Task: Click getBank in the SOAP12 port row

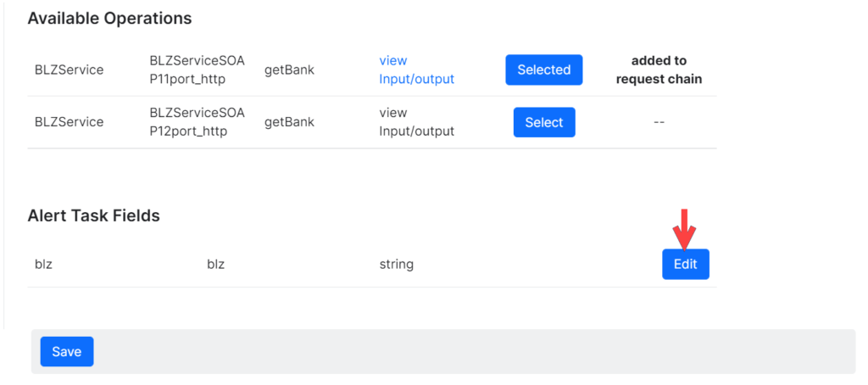Action: [x=289, y=121]
